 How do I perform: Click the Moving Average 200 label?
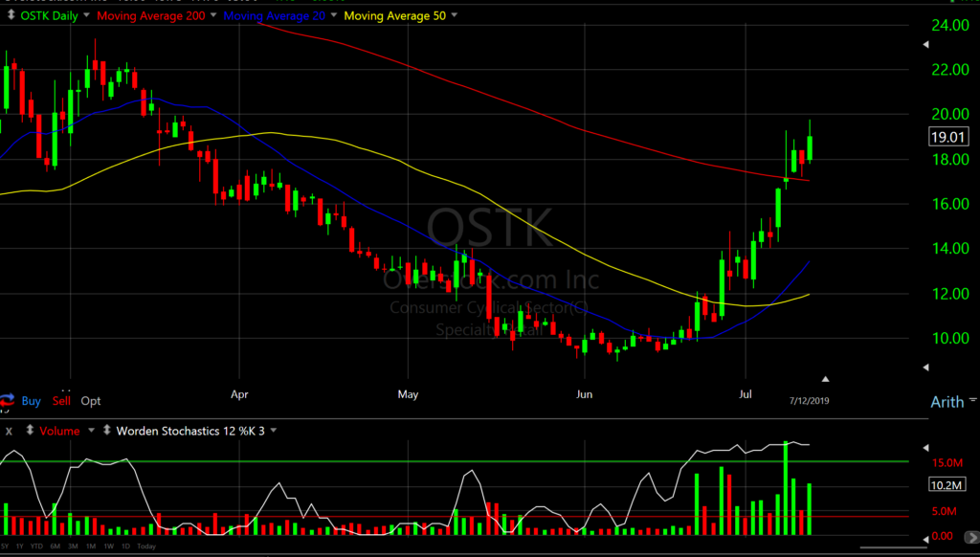pyautogui.click(x=150, y=15)
